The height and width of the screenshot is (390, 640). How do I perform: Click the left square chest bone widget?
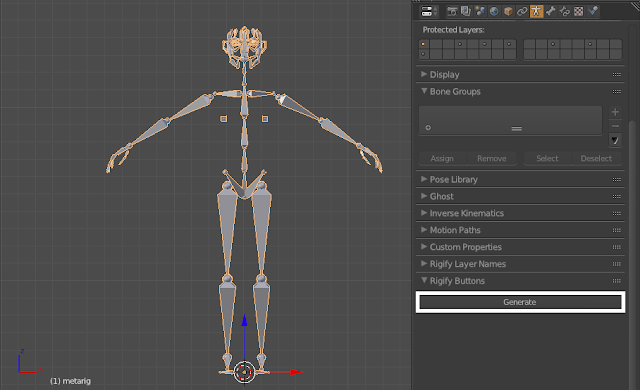(x=224, y=119)
